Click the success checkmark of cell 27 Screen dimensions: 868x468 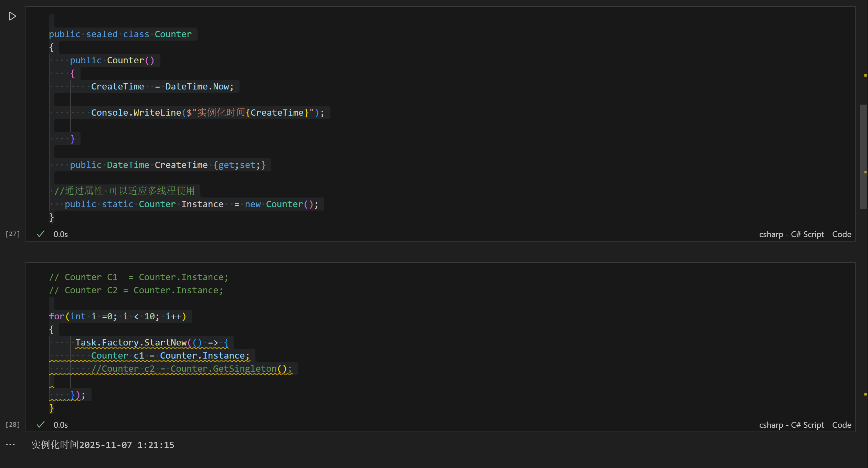41,234
